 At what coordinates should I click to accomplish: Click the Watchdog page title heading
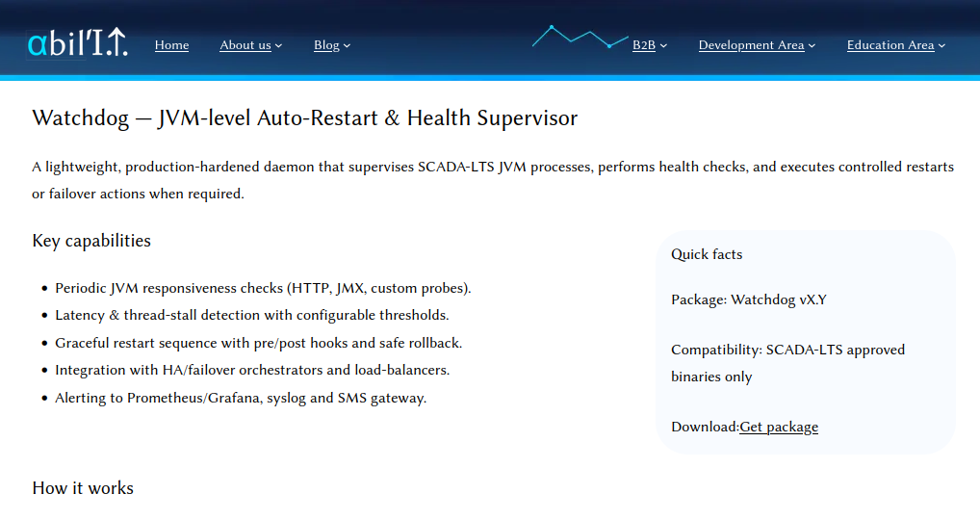(x=304, y=118)
